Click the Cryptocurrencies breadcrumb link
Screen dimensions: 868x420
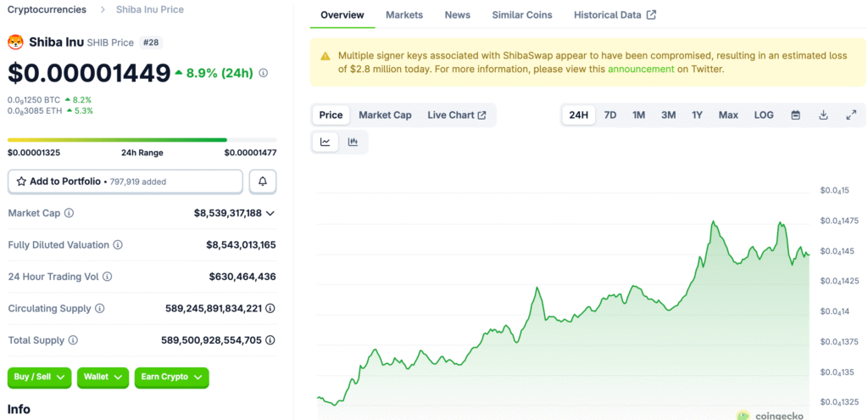click(47, 9)
